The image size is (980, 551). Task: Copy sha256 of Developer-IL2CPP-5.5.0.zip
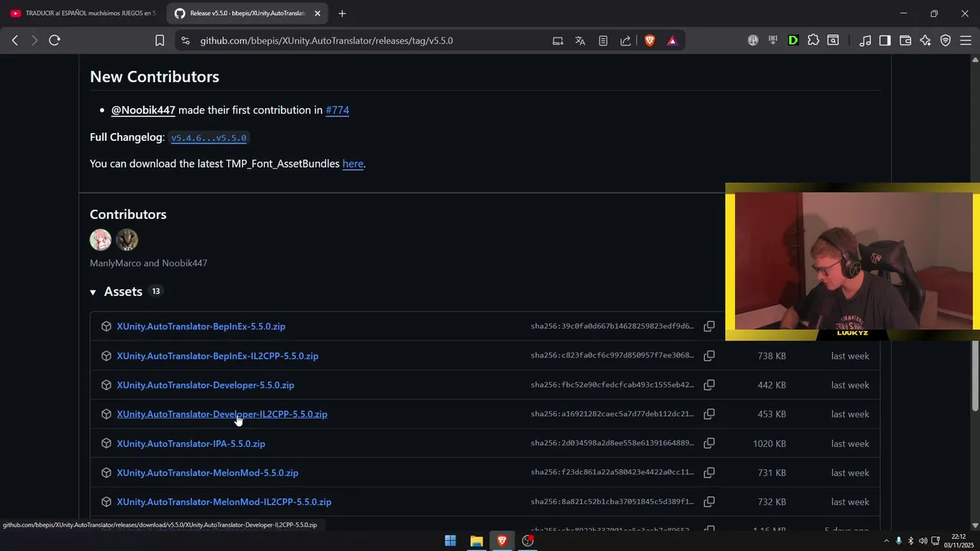(709, 414)
